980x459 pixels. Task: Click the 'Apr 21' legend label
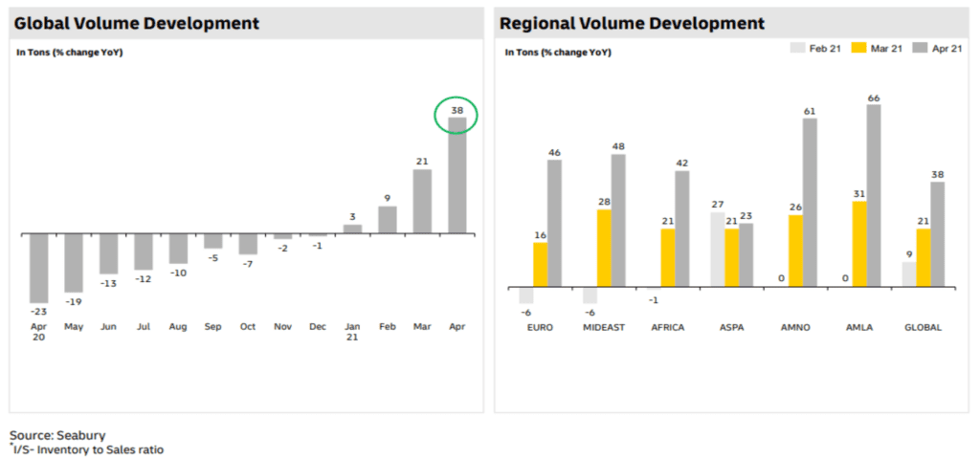coord(947,50)
